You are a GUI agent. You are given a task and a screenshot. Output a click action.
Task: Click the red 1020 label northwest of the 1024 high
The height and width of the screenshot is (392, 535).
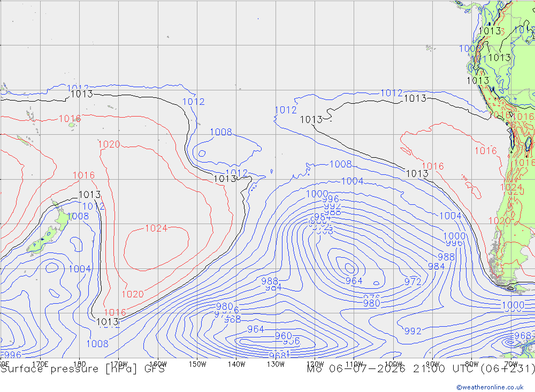coord(109,144)
